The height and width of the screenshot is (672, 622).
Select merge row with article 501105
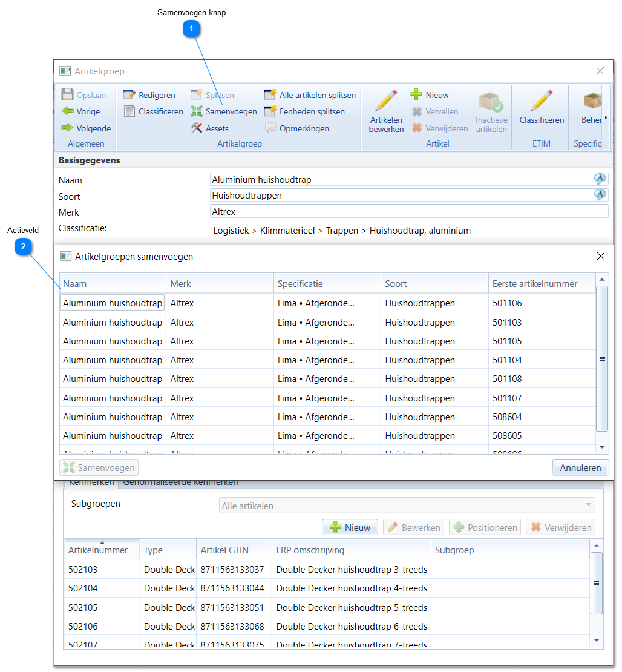pos(328,341)
